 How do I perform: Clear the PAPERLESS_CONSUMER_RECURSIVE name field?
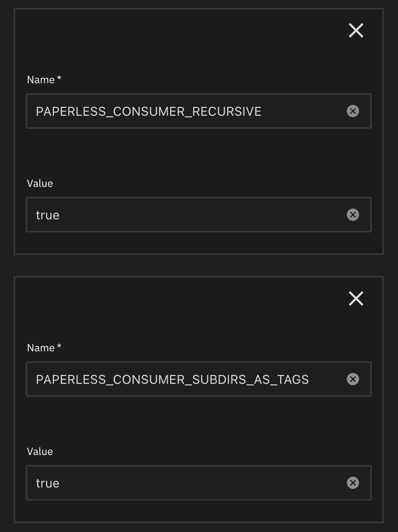(353, 111)
